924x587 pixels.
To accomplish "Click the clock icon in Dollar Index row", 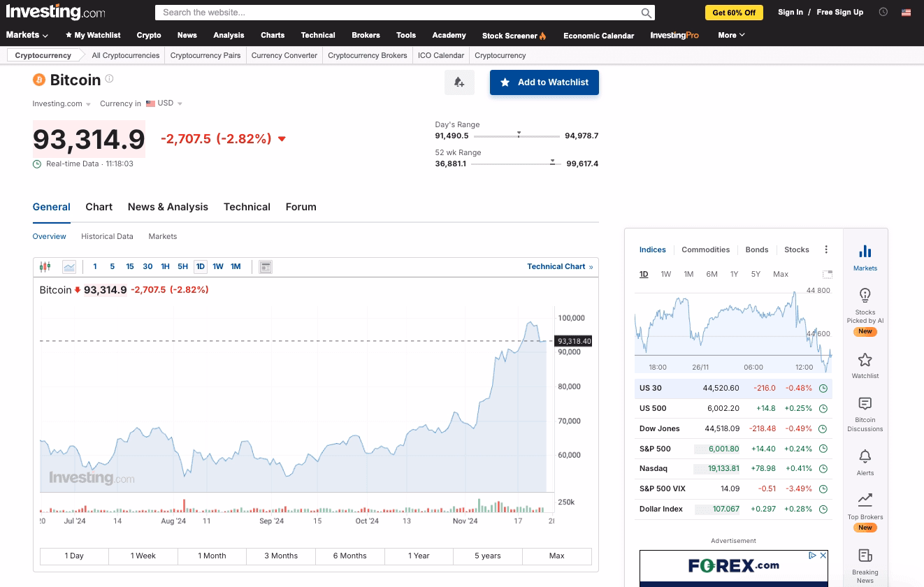I will 823,509.
